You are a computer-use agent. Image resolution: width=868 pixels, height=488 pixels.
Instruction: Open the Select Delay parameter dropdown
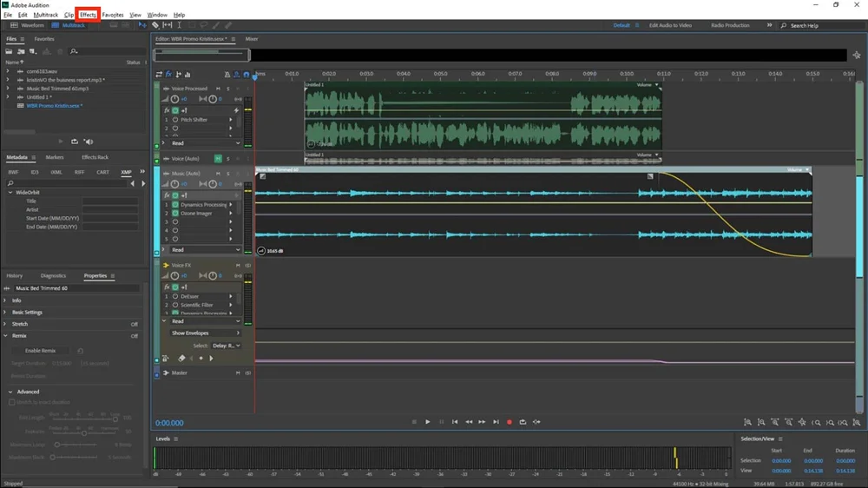point(226,346)
